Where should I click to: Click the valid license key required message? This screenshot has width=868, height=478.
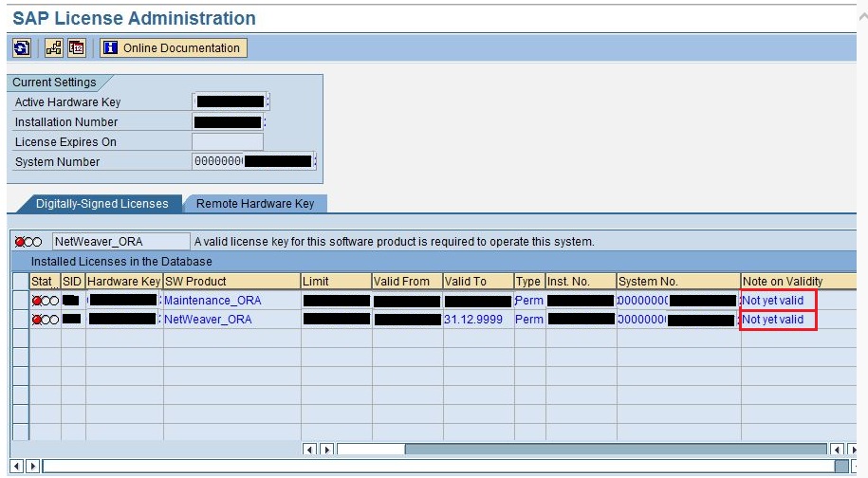pyautogui.click(x=394, y=242)
